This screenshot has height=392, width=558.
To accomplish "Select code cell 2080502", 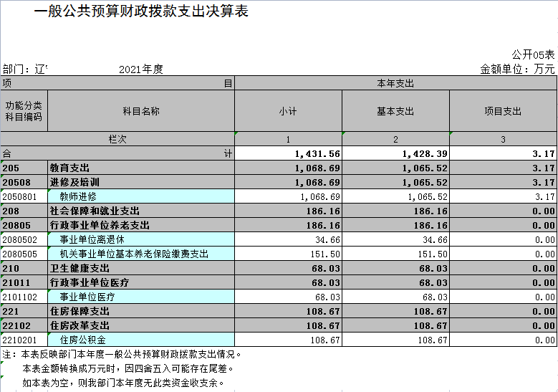I will click(24, 239).
